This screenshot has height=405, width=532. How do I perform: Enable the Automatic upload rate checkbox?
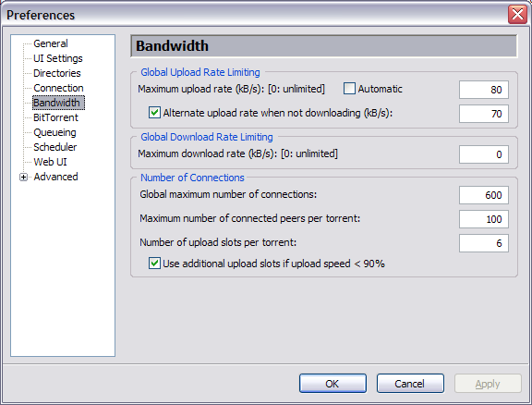click(x=349, y=89)
